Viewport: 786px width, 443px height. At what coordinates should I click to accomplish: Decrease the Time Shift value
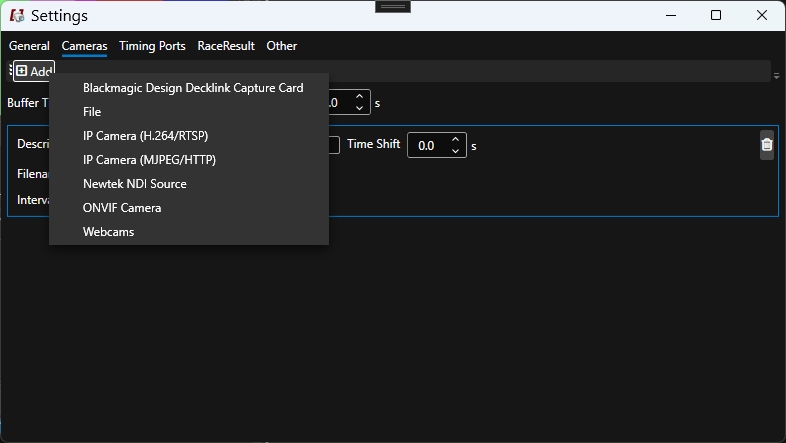coord(456,151)
